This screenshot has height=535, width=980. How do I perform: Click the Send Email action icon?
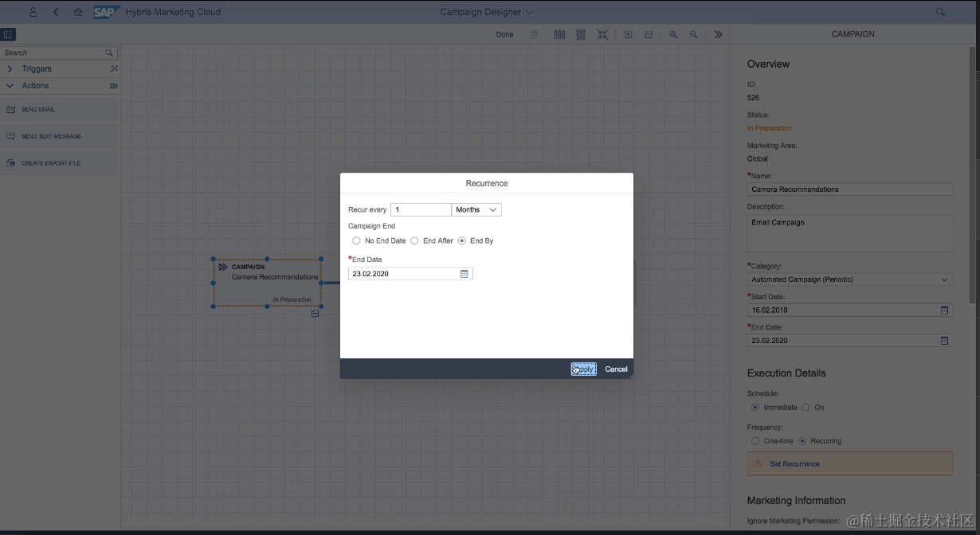click(x=11, y=109)
